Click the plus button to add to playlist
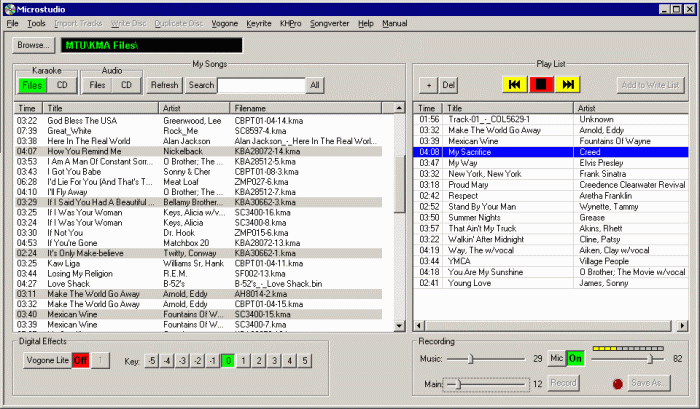700x409 pixels. click(x=426, y=86)
